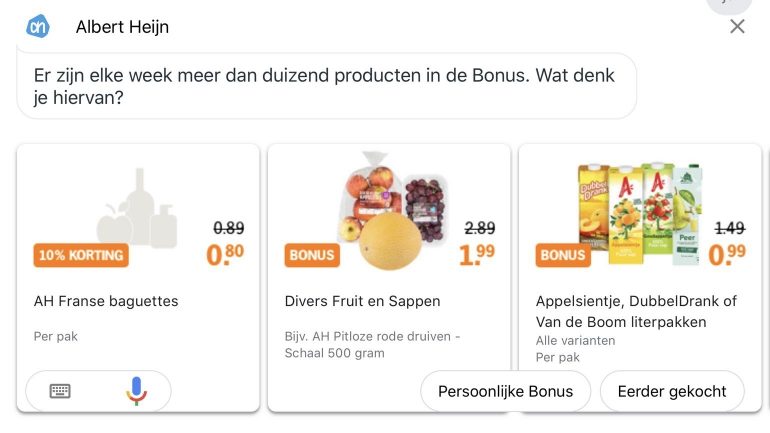The width and height of the screenshot is (770, 433).
Task: Tap the fruit and melon product image
Action: 392,210
